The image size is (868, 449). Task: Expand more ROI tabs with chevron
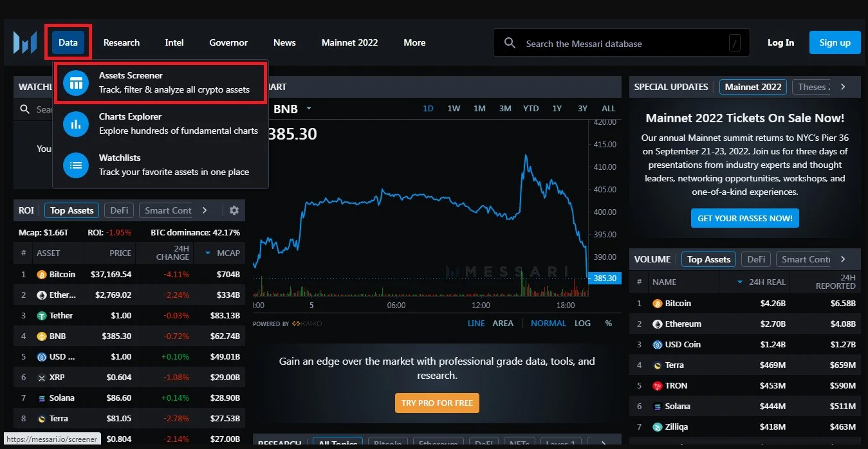[205, 210]
